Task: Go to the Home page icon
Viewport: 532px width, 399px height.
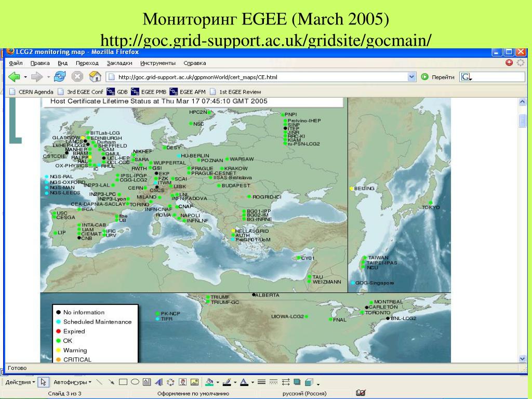Action: [96, 77]
